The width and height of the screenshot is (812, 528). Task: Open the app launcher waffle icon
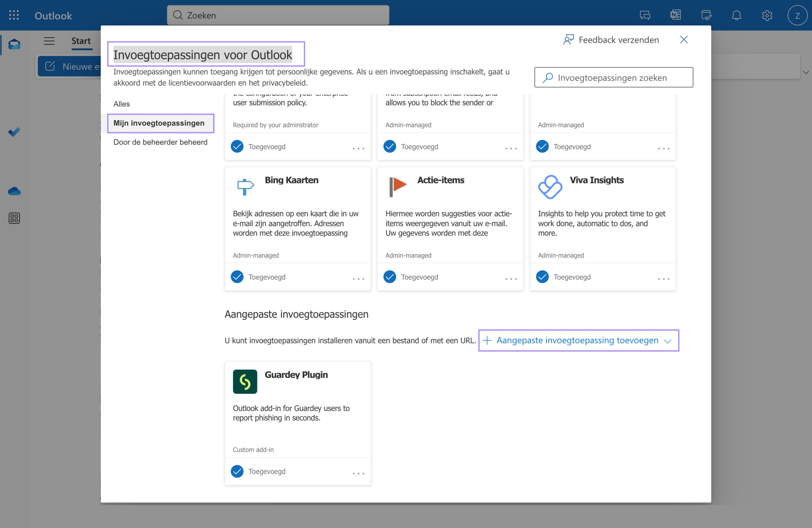tap(14, 15)
